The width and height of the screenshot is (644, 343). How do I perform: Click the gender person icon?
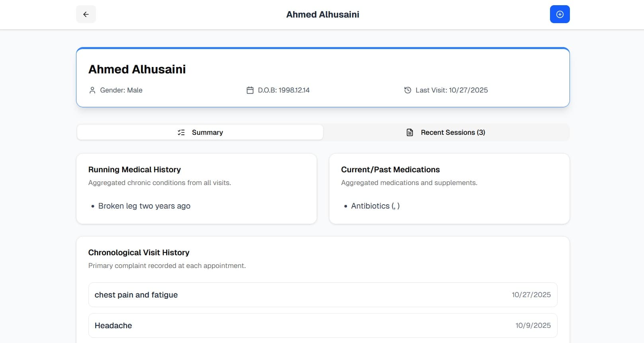point(92,90)
